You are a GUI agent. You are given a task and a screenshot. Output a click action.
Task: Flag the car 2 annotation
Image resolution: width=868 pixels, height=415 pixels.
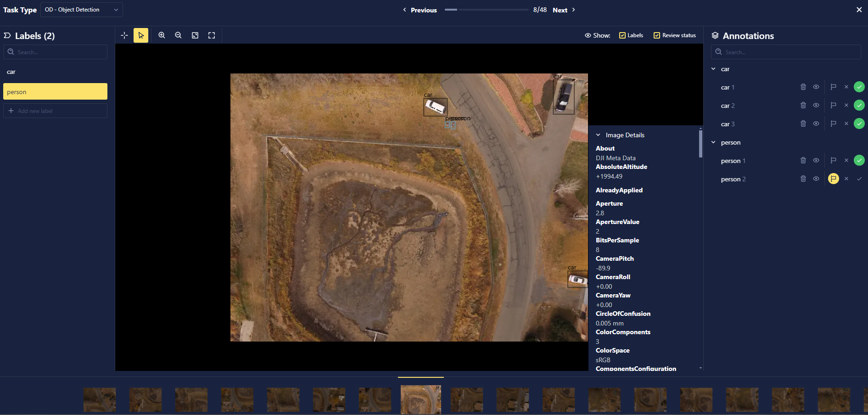[x=834, y=105]
